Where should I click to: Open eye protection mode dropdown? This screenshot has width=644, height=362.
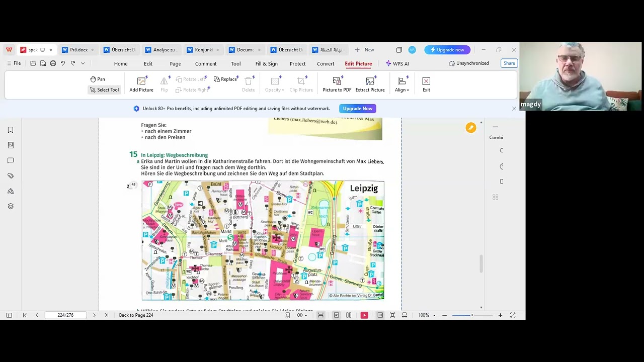point(302,315)
